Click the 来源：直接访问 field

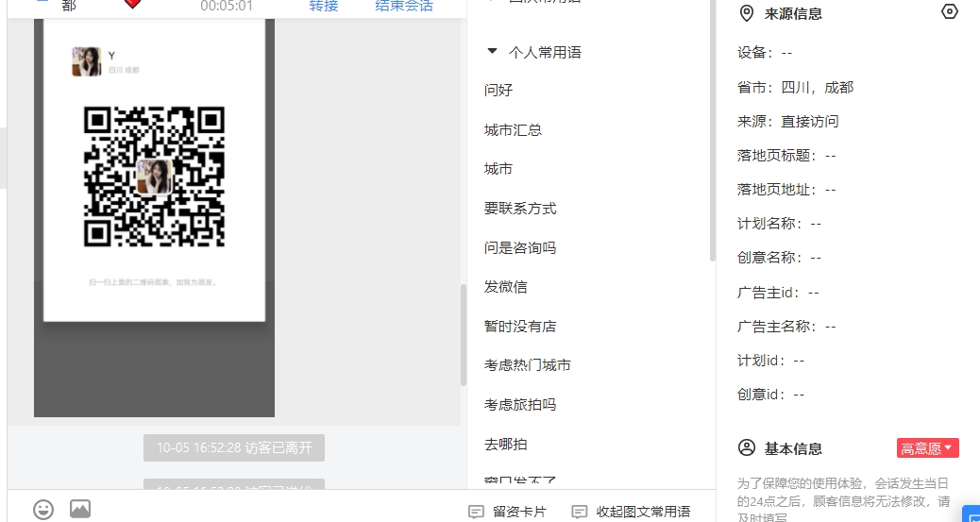click(787, 121)
